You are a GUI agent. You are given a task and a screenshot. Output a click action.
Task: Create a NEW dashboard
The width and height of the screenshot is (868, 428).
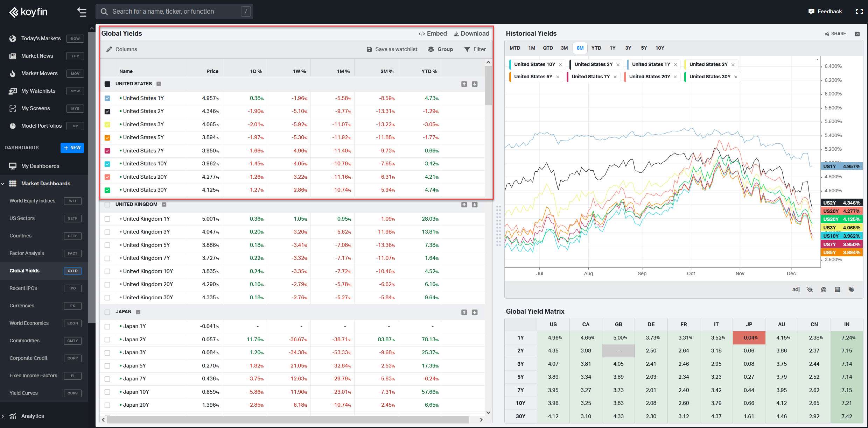(72, 148)
